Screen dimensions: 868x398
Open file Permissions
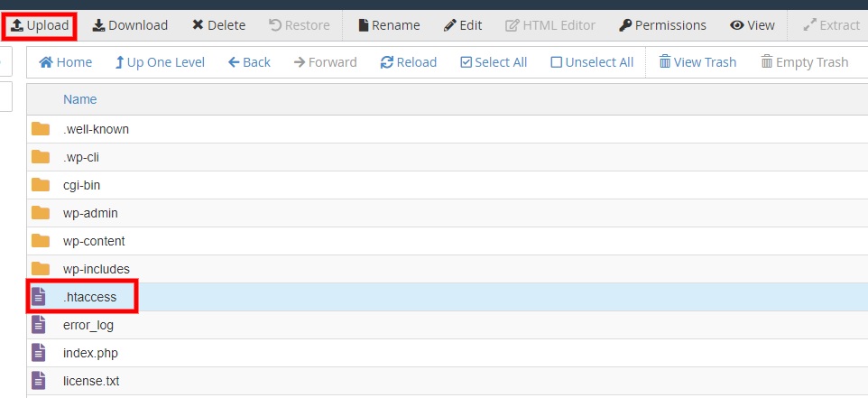(x=662, y=25)
